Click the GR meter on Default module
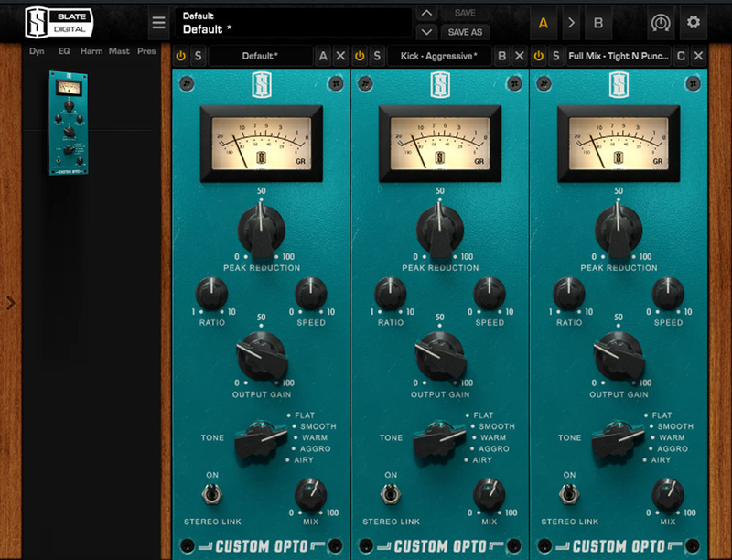 262,144
